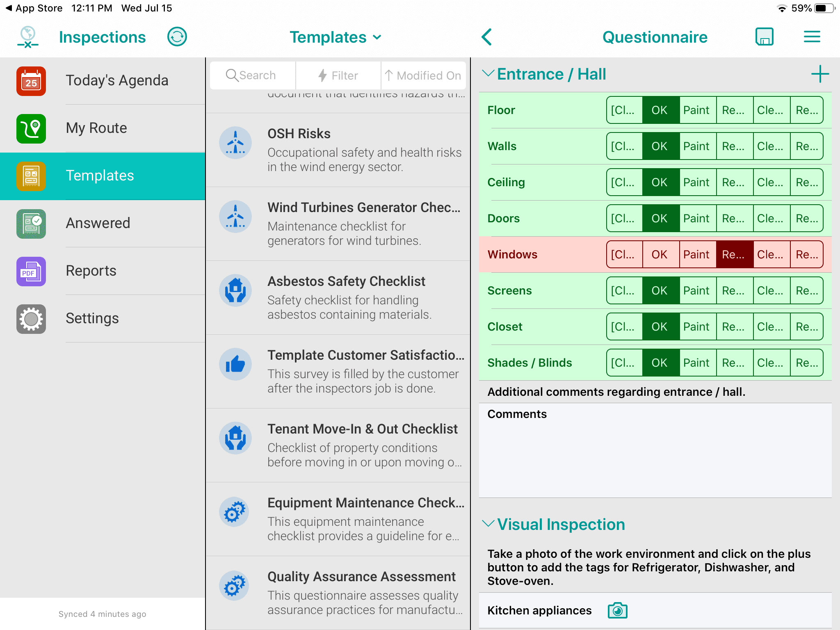This screenshot has width=840, height=630.
Task: Toggle Windows row red Repair status
Action: (733, 254)
